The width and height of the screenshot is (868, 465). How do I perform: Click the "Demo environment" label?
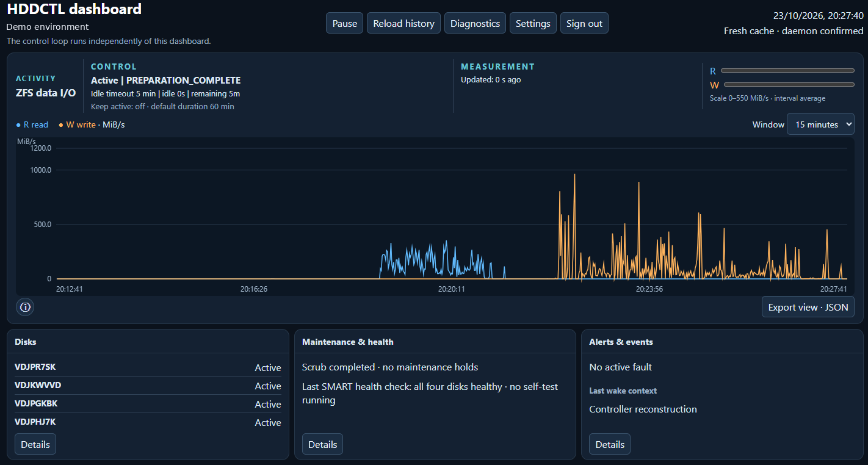pos(48,27)
